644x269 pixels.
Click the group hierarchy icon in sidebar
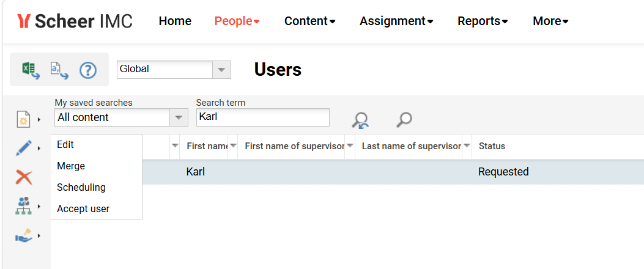coord(23,206)
